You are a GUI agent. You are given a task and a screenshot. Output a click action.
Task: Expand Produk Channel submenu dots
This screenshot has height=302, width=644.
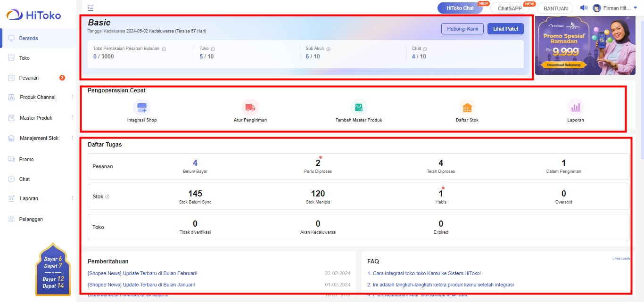tap(72, 97)
